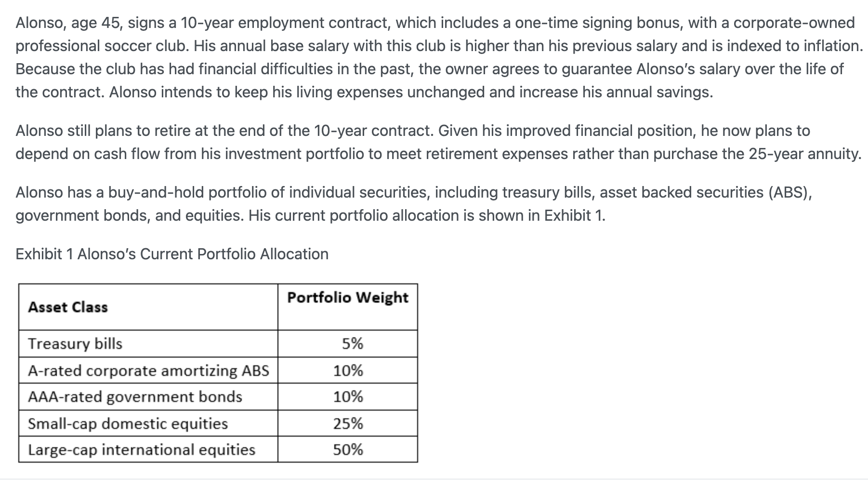
Task: Select the Large-cap international equities cell
Action: coord(148,450)
